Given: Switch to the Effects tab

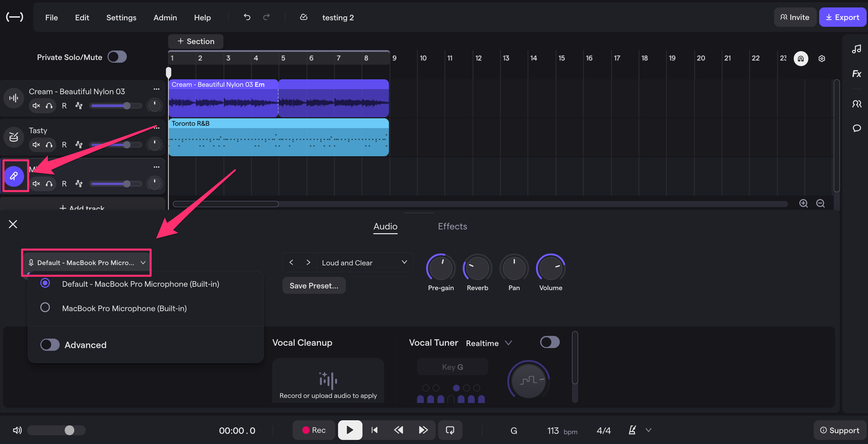Looking at the screenshot, I should tap(452, 226).
